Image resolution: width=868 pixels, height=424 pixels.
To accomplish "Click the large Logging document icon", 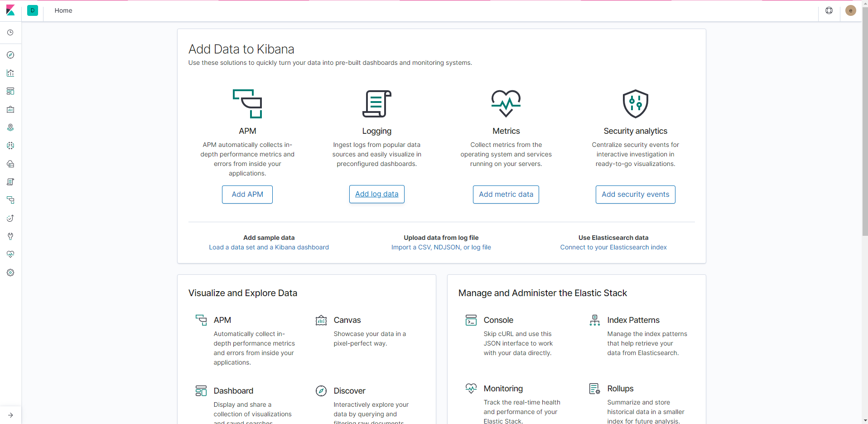I will (x=377, y=104).
